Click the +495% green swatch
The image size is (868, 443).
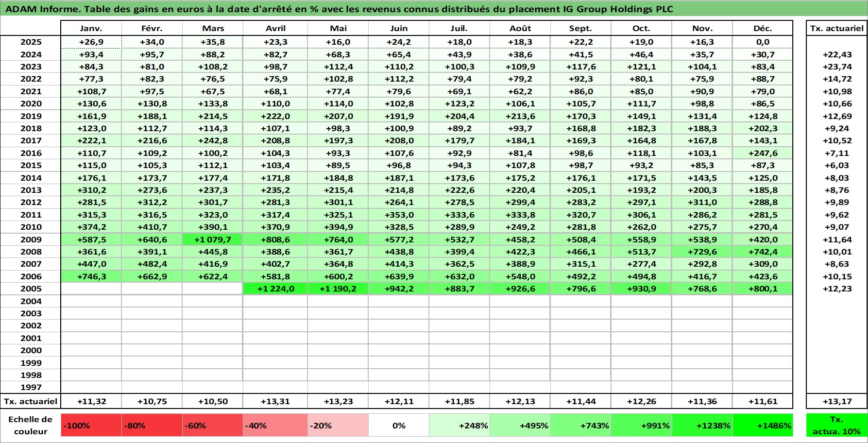coord(520,426)
